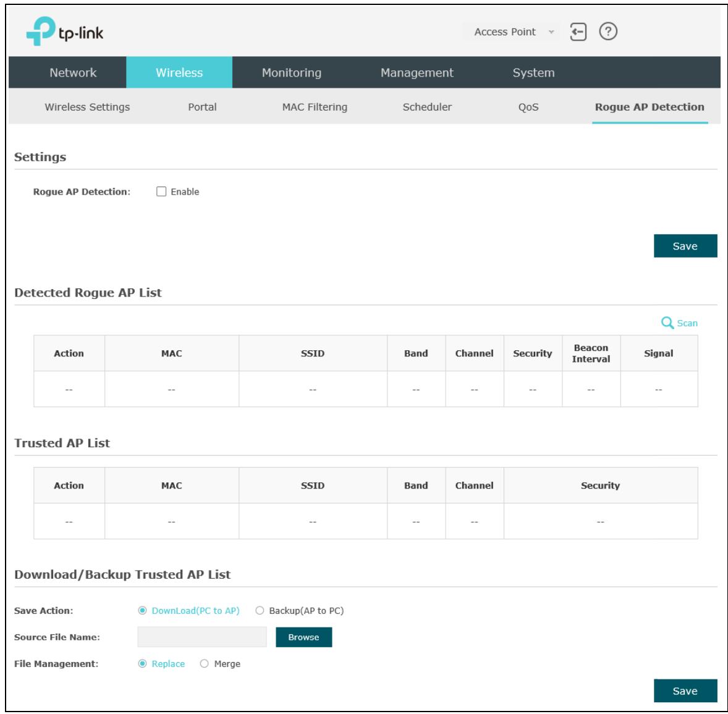This screenshot has width=728, height=714.
Task: Save the Trusted AP List backup settings
Action: (x=685, y=691)
